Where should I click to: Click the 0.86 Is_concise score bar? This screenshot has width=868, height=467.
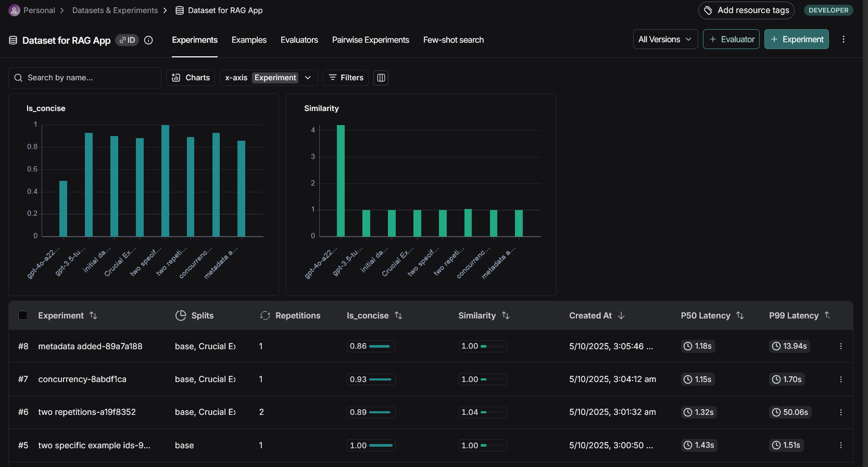(x=371, y=346)
